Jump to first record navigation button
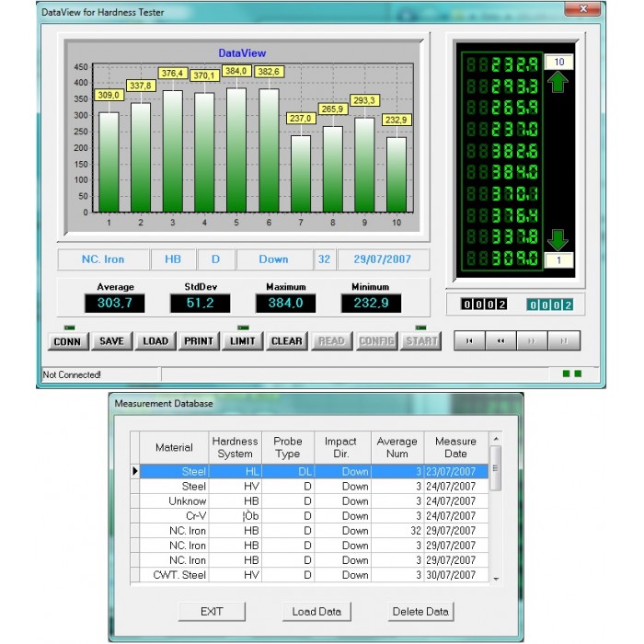Viewport: 644px width, 644px height. (470, 340)
